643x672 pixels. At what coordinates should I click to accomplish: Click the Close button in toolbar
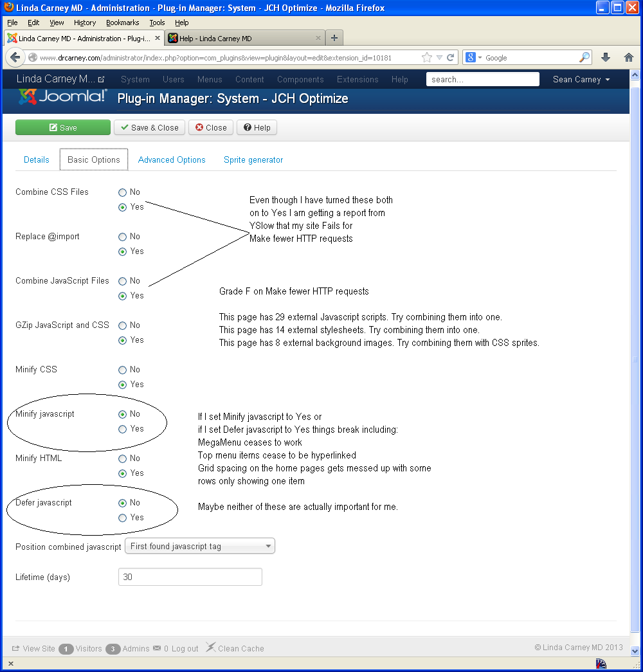click(211, 127)
